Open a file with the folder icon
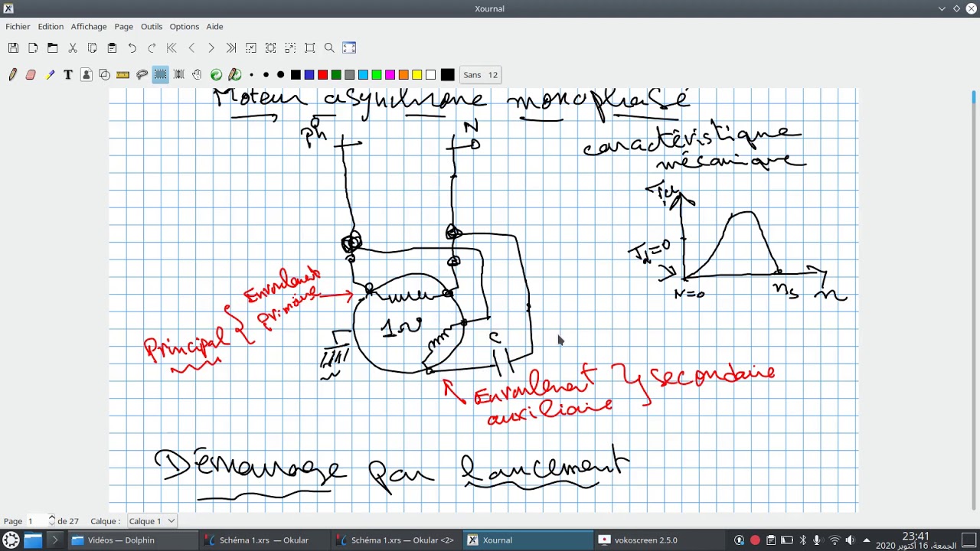980x551 pixels. tap(53, 48)
